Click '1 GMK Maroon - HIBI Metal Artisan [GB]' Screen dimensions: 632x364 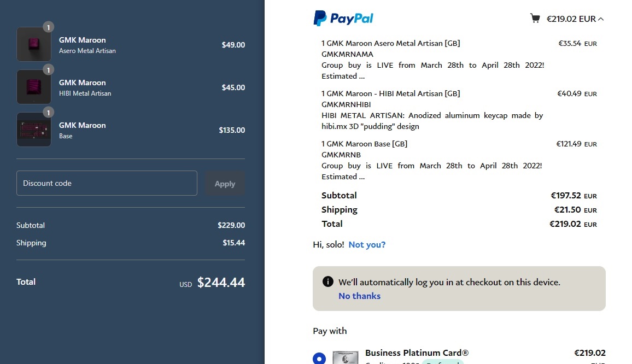[x=390, y=93]
